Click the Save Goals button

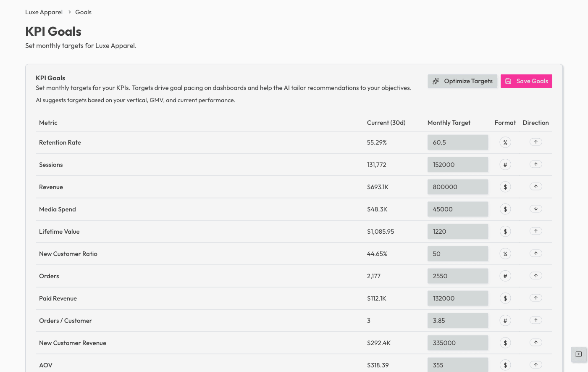[x=526, y=81]
